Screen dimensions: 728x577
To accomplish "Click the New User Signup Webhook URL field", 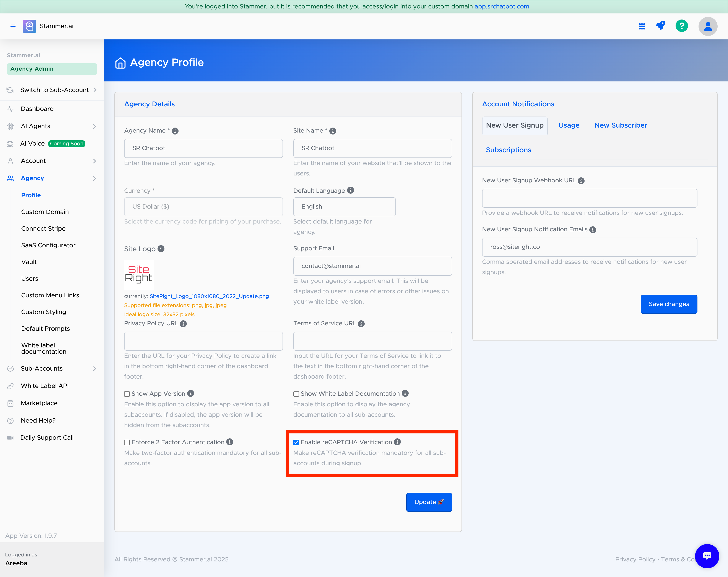I will point(589,198).
